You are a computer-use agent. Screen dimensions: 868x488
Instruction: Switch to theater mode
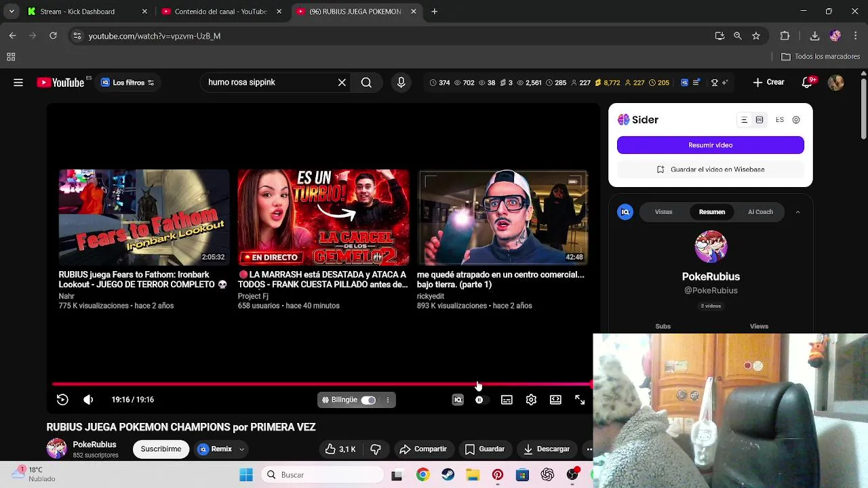(x=555, y=400)
